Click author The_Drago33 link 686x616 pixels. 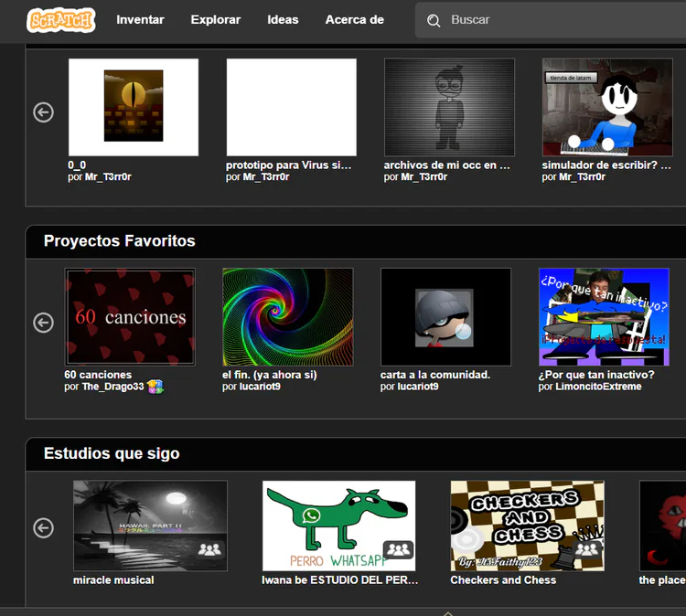[113, 387]
